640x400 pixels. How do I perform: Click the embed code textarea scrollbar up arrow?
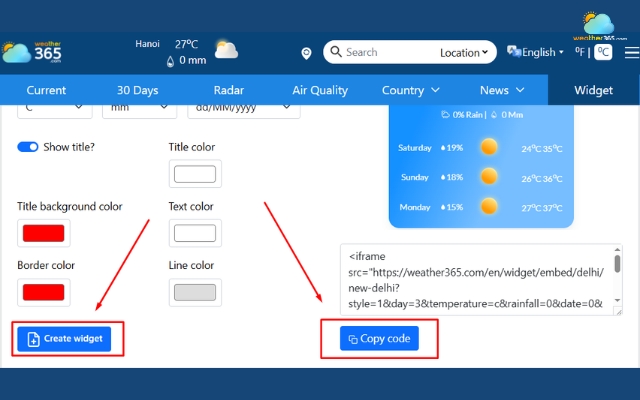point(617,249)
